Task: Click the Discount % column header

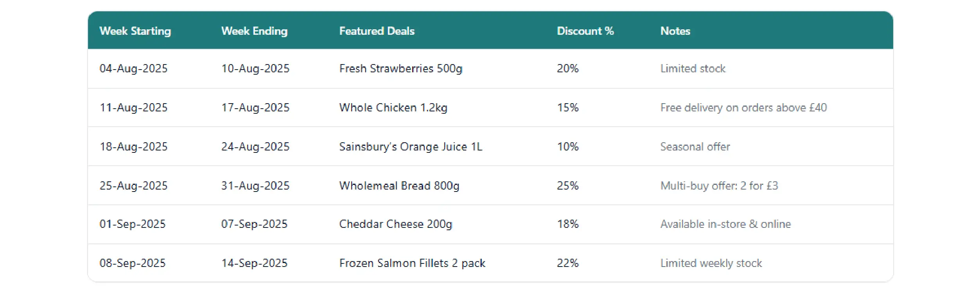Action: [585, 31]
